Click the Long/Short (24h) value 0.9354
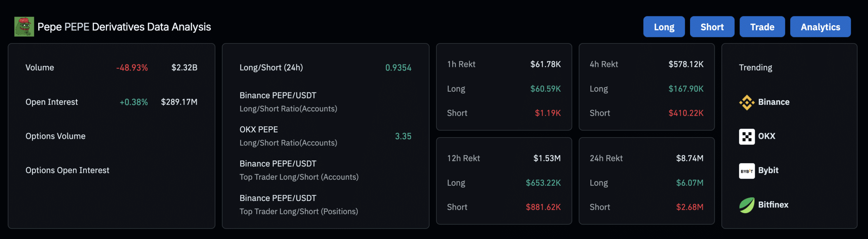Viewport: 868px width, 239px height. 398,68
